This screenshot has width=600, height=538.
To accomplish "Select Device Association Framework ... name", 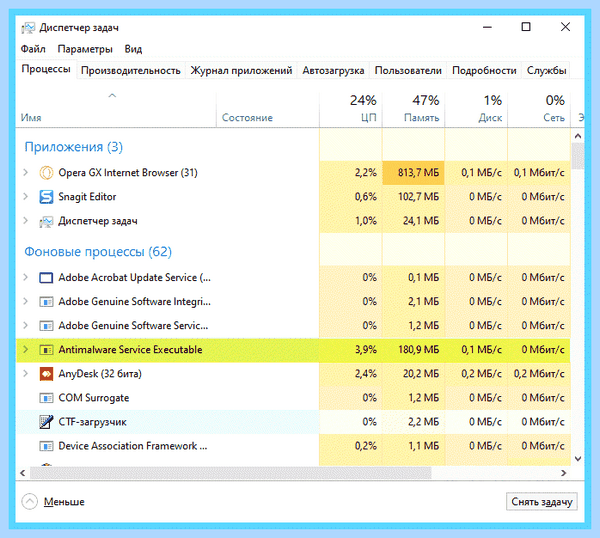I will [133, 446].
